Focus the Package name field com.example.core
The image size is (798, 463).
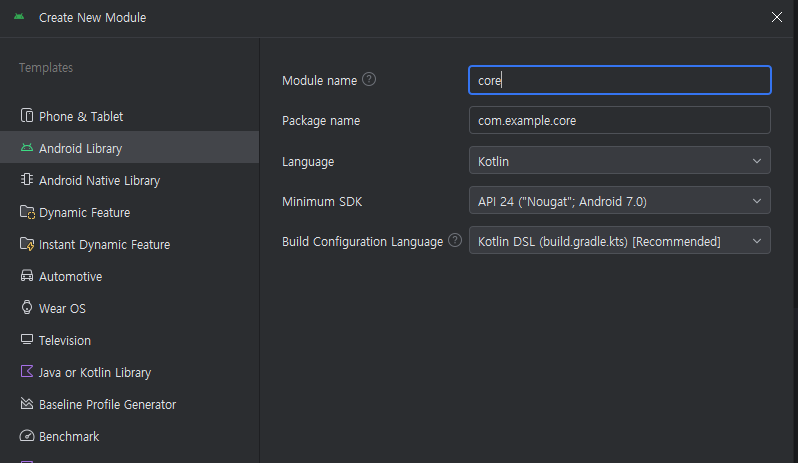click(x=619, y=120)
